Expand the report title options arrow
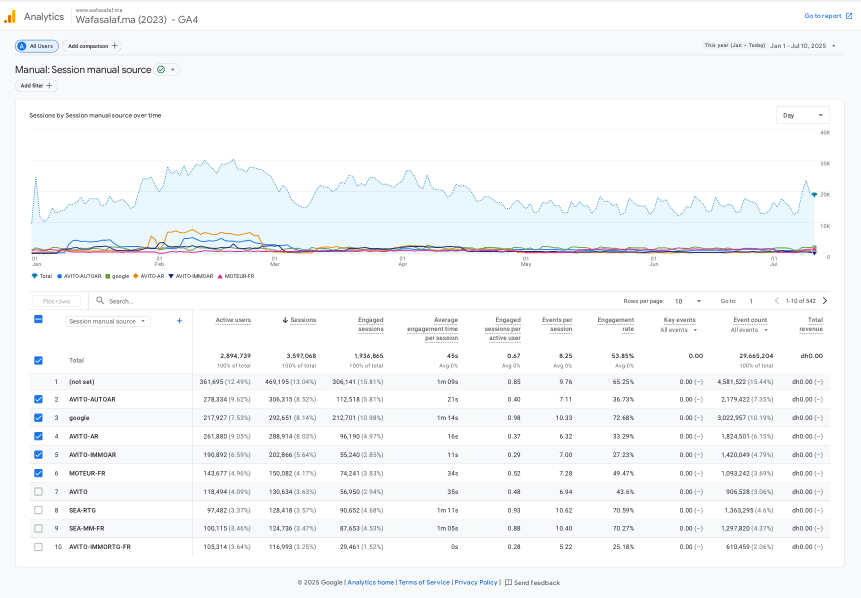This screenshot has width=861, height=598. coord(173,70)
